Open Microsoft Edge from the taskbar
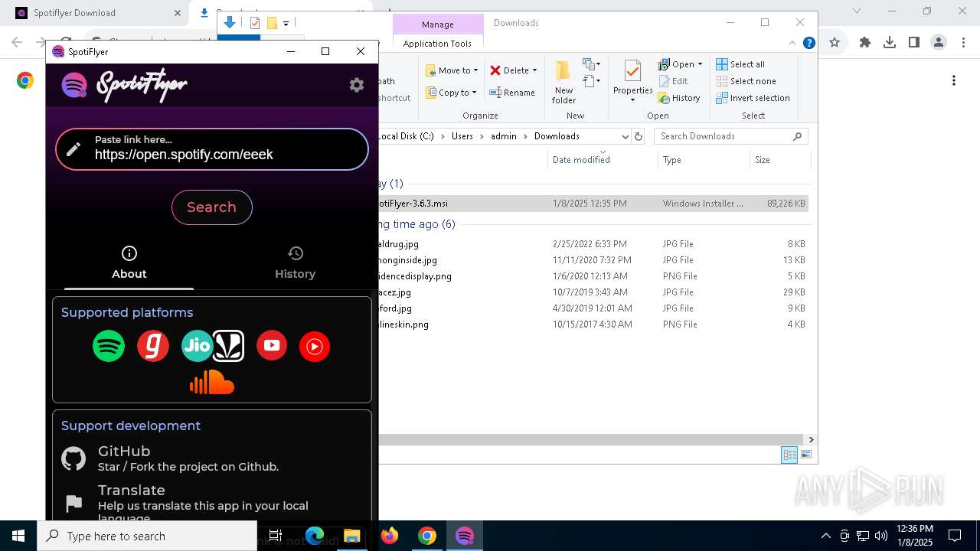Viewport: 980px width, 551px height. pos(315,536)
